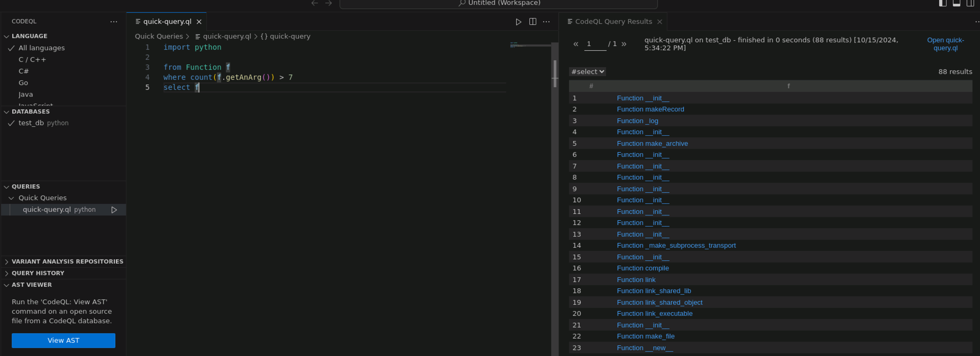Click the editor minimap
Viewport: 980px width, 356px height.
530,45
